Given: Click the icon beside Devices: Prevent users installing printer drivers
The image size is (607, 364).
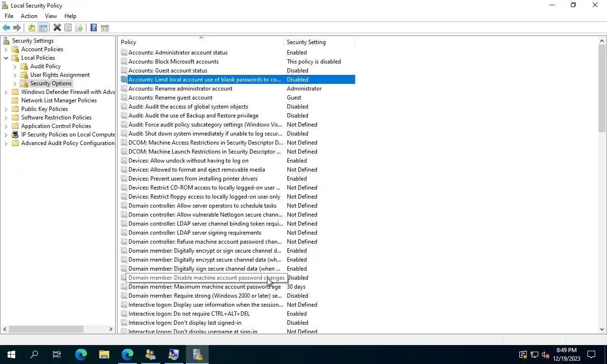Looking at the screenshot, I should [124, 179].
